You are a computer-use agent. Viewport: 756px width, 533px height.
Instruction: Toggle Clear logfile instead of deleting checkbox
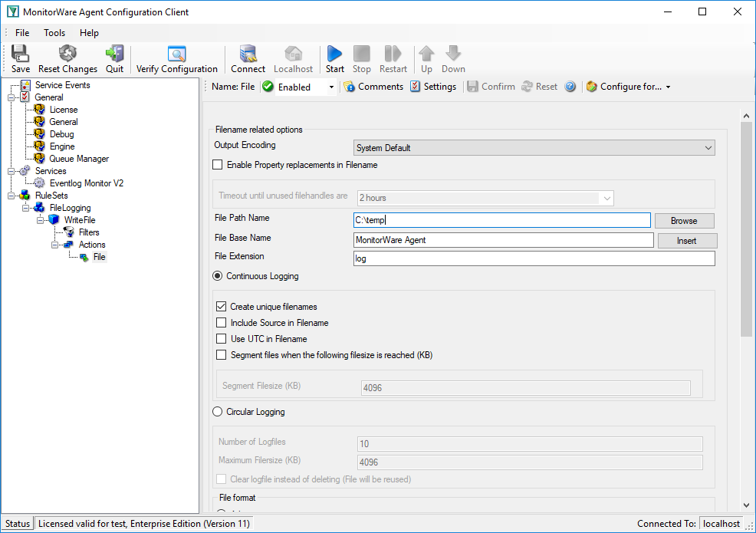[222, 479]
